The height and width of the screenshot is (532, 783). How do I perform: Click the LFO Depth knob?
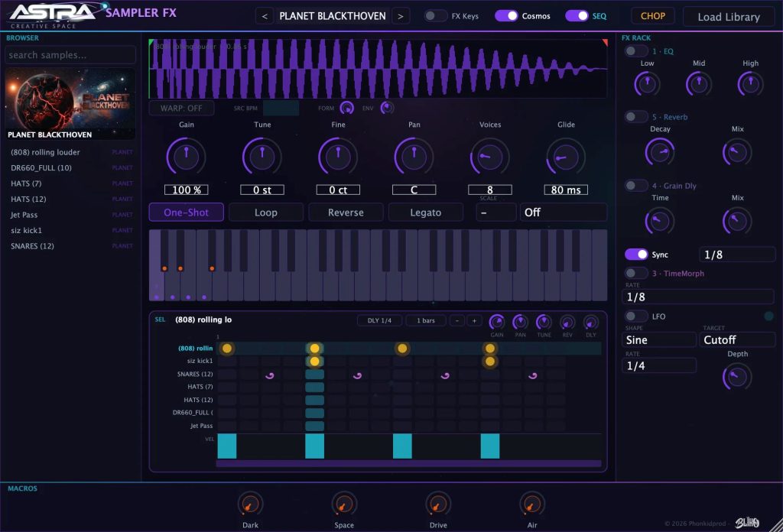coord(738,377)
